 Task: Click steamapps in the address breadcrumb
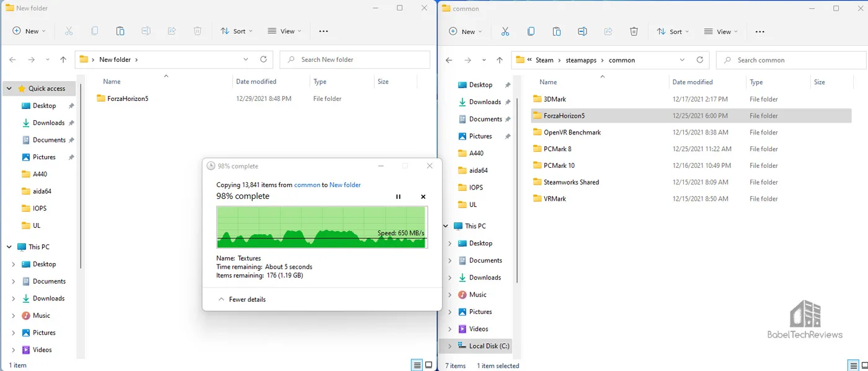(581, 60)
